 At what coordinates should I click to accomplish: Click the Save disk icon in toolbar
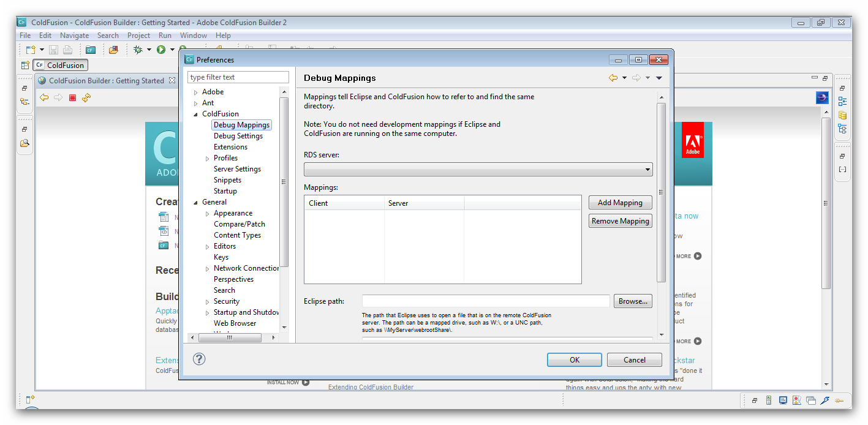[x=53, y=50]
